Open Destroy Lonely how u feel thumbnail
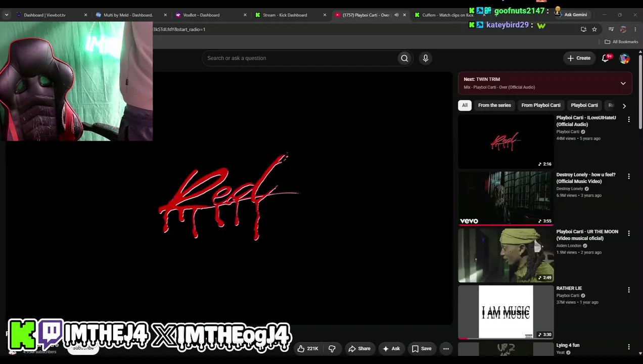The height and width of the screenshot is (364, 643). (x=506, y=198)
